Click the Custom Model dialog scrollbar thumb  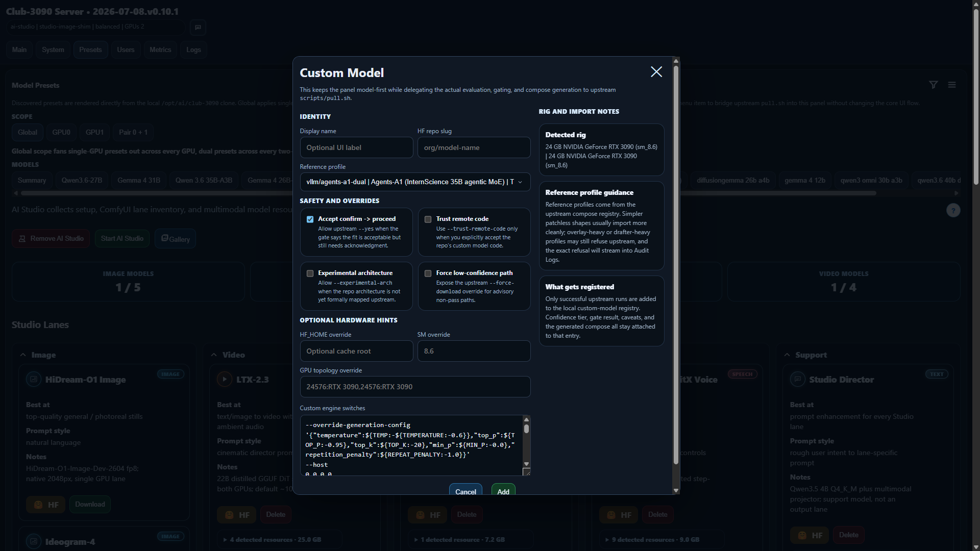pyautogui.click(x=676, y=265)
